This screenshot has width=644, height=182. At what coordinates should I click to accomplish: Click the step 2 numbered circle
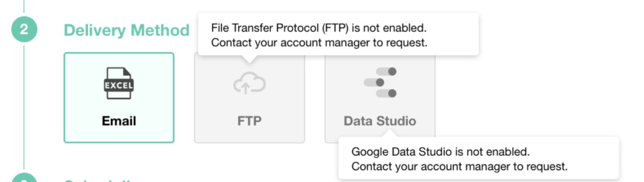click(24, 29)
